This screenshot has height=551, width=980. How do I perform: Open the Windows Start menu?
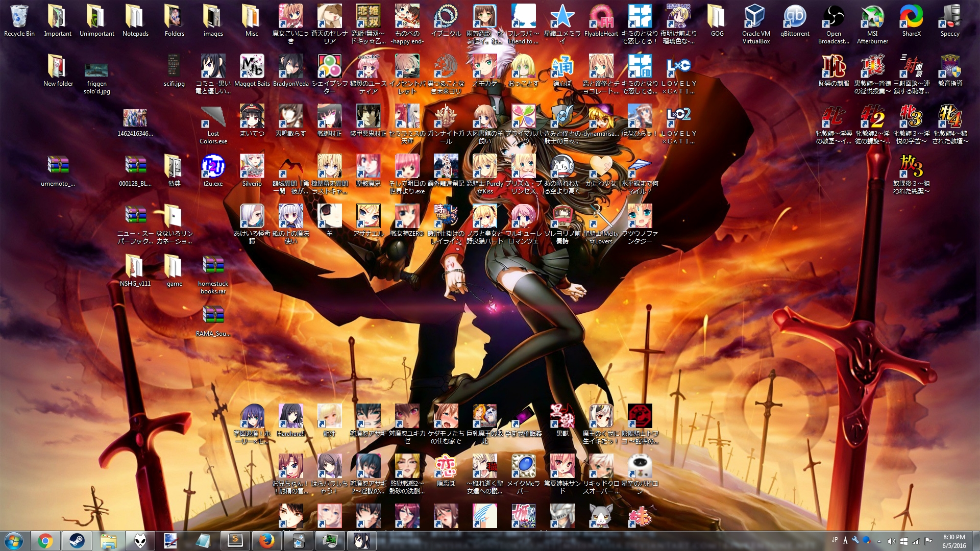coord(13,541)
